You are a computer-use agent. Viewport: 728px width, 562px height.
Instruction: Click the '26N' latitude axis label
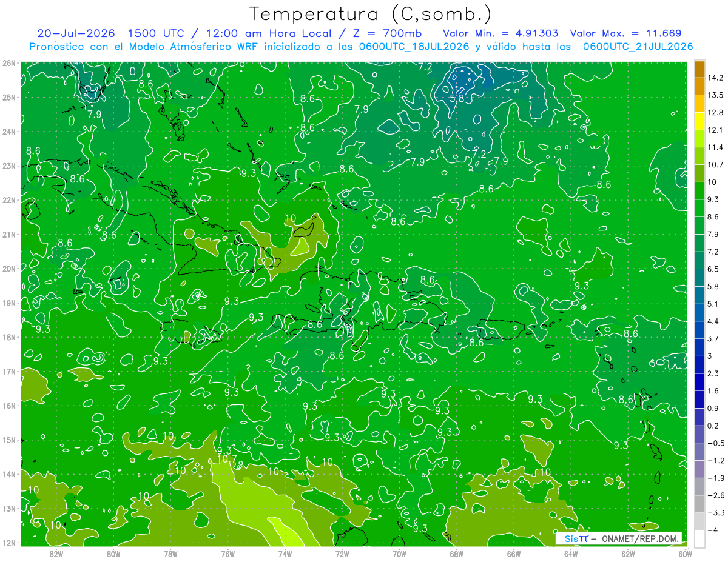8,63
